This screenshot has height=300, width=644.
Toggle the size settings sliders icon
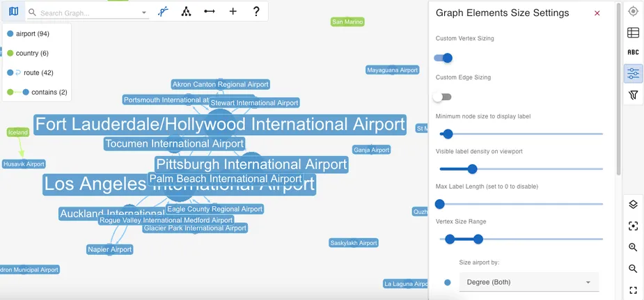click(x=633, y=74)
